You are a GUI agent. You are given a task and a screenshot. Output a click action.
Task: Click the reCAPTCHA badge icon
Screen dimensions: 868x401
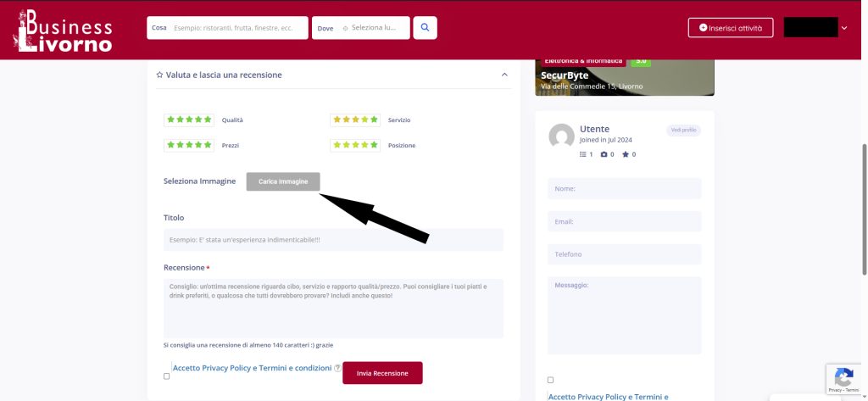pos(843,379)
